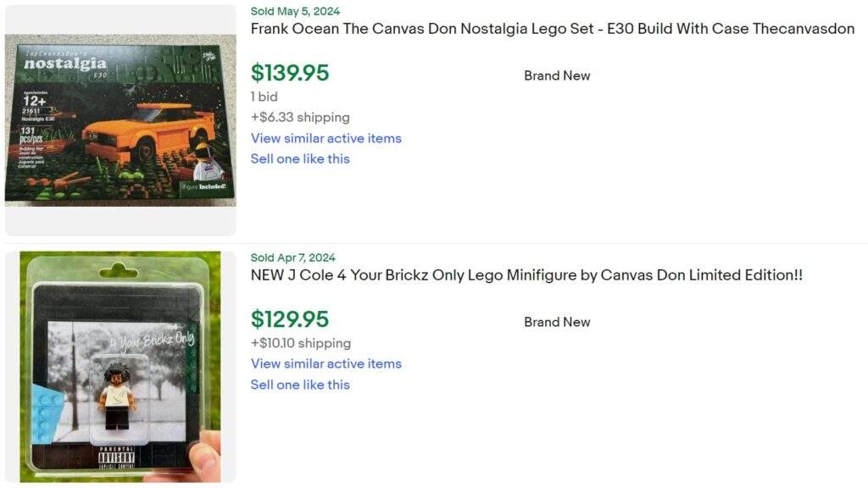
Task: Click the Brand New condition label on the second listing
Action: (x=556, y=322)
